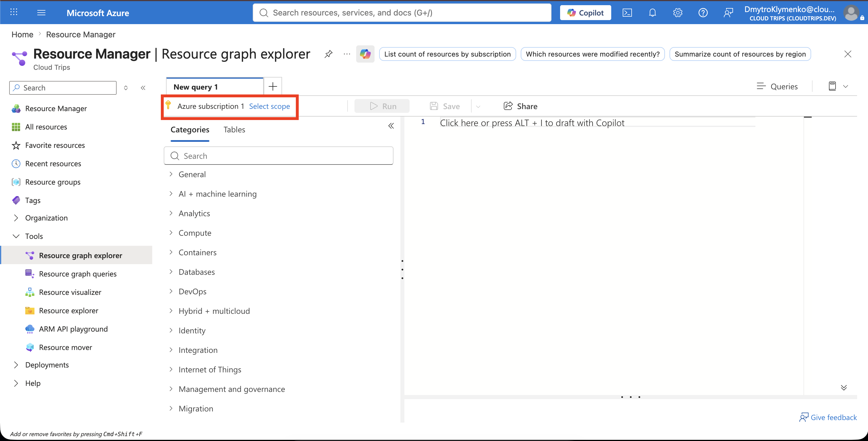Share the query
This screenshot has width=868, height=441.
coord(520,106)
